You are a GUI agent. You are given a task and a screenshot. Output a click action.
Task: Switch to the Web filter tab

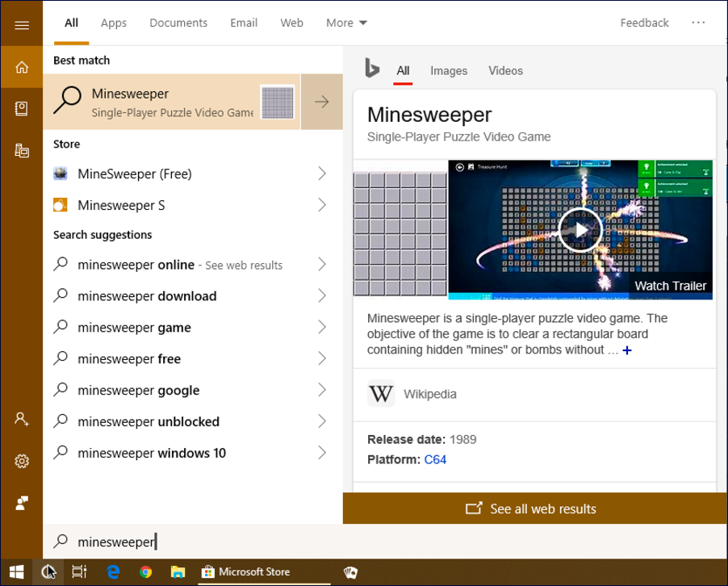291,23
